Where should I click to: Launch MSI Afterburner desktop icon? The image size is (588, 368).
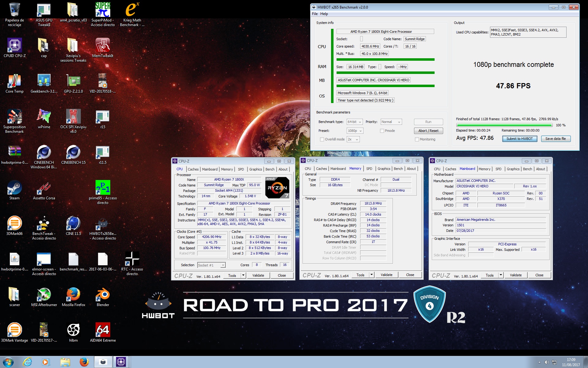click(44, 297)
